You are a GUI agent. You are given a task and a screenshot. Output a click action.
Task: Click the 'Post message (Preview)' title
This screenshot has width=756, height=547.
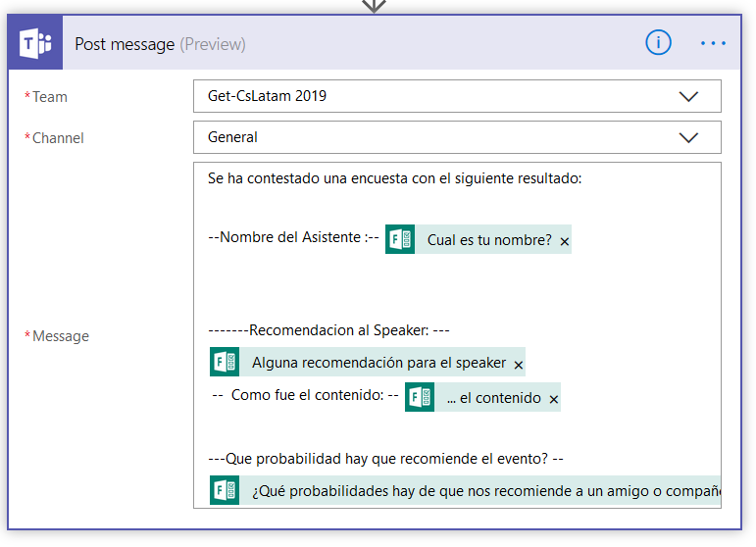click(160, 44)
